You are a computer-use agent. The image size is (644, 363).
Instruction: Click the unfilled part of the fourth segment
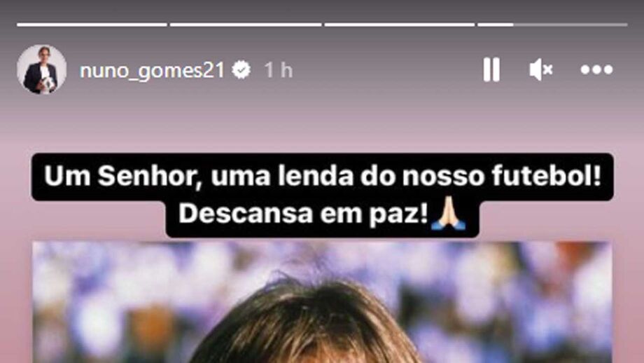(x=570, y=25)
